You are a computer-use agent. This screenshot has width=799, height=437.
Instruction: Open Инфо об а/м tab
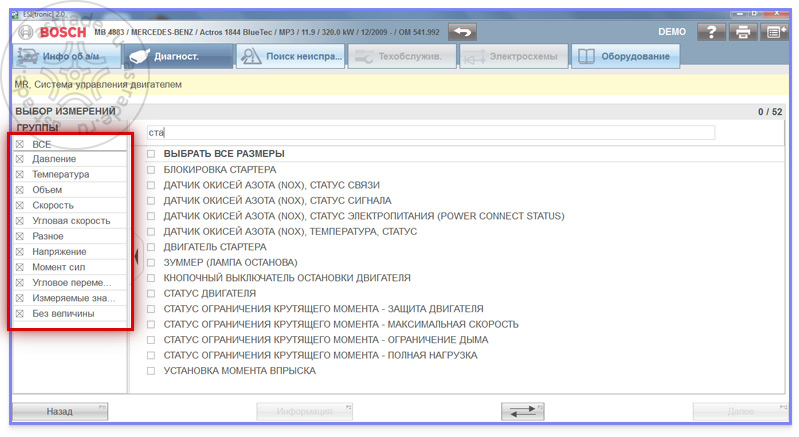point(67,56)
